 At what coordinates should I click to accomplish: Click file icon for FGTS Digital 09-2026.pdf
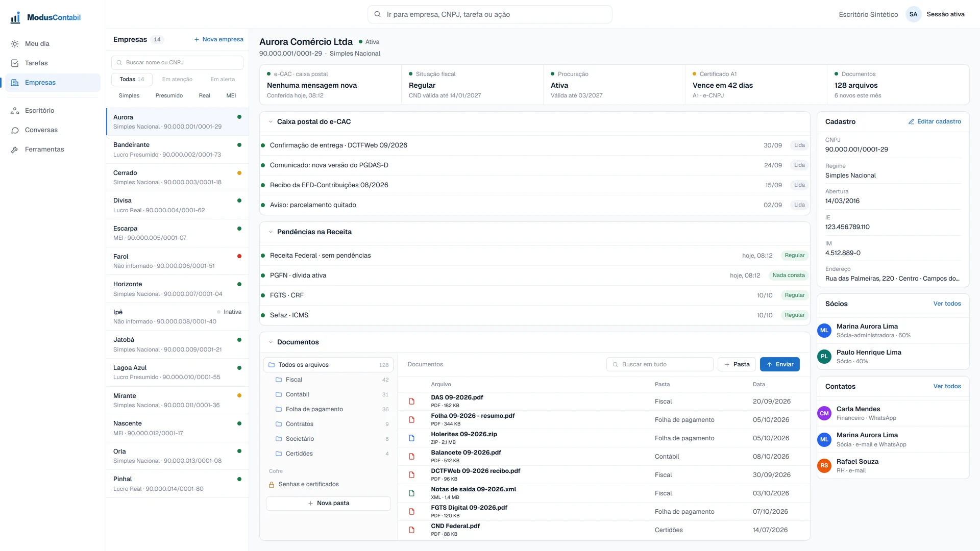click(411, 512)
